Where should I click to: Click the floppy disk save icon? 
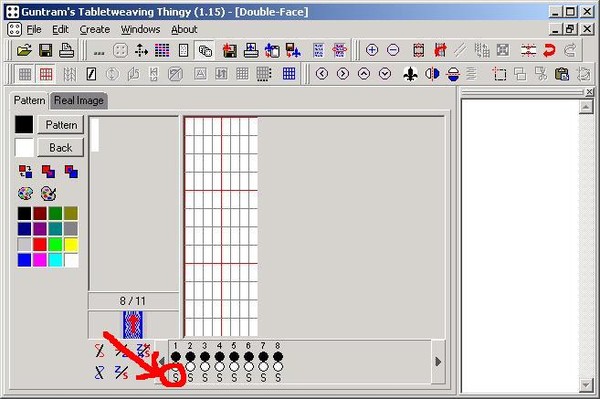tap(46, 50)
